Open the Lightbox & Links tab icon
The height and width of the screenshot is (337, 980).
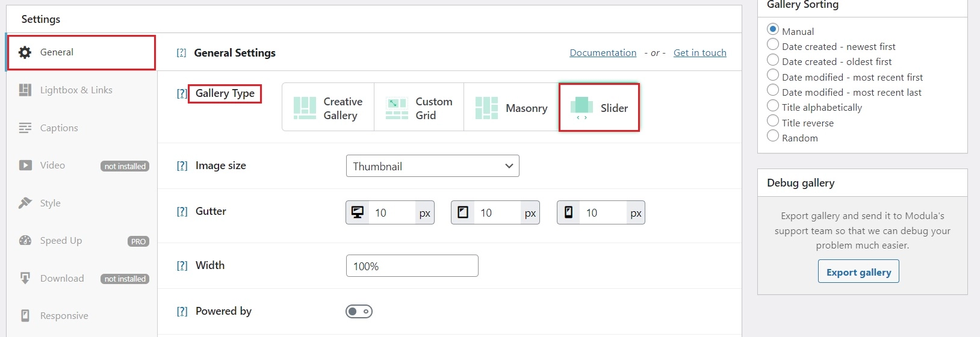(x=25, y=90)
